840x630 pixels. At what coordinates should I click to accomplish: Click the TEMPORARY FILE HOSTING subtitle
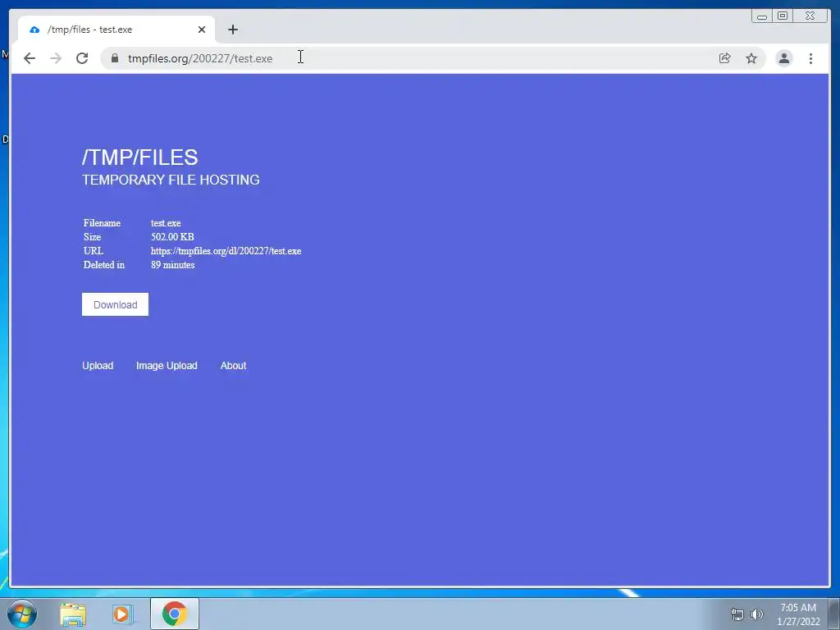[x=171, y=180]
